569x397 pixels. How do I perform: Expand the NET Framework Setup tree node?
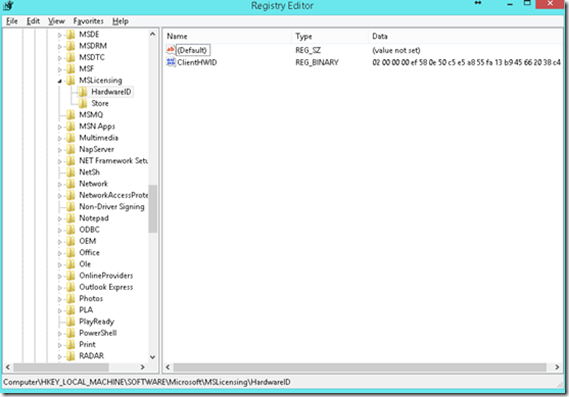(60, 161)
